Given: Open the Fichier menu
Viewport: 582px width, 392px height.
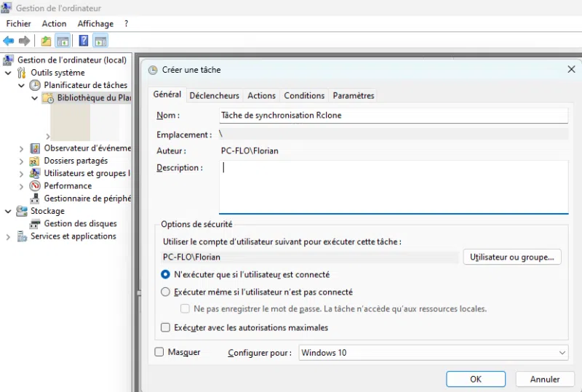Looking at the screenshot, I should click(x=19, y=24).
